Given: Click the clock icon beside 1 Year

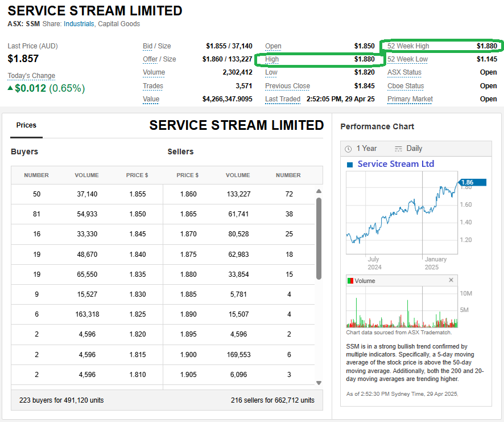Looking at the screenshot, I should tap(349, 149).
